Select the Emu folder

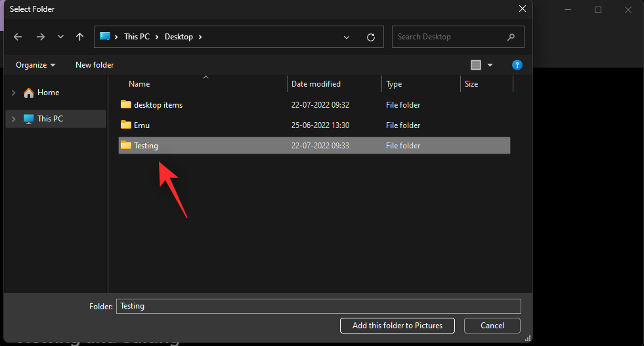click(x=142, y=125)
